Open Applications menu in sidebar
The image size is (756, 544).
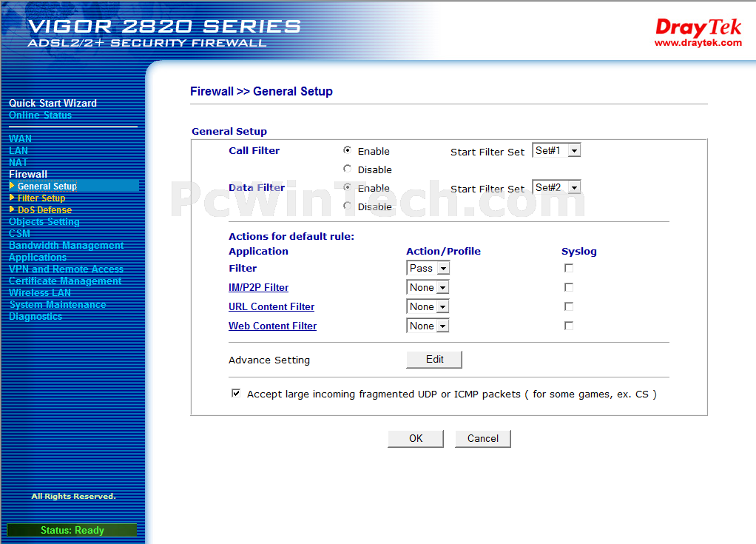coord(38,257)
